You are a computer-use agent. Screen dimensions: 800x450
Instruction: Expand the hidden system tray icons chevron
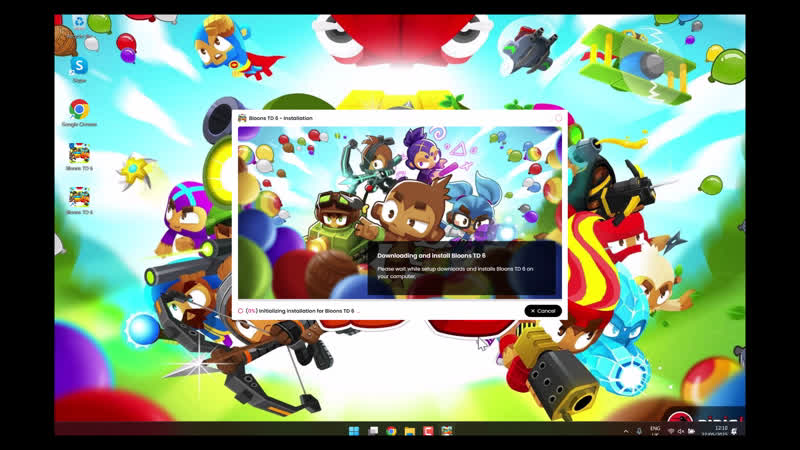(626, 432)
